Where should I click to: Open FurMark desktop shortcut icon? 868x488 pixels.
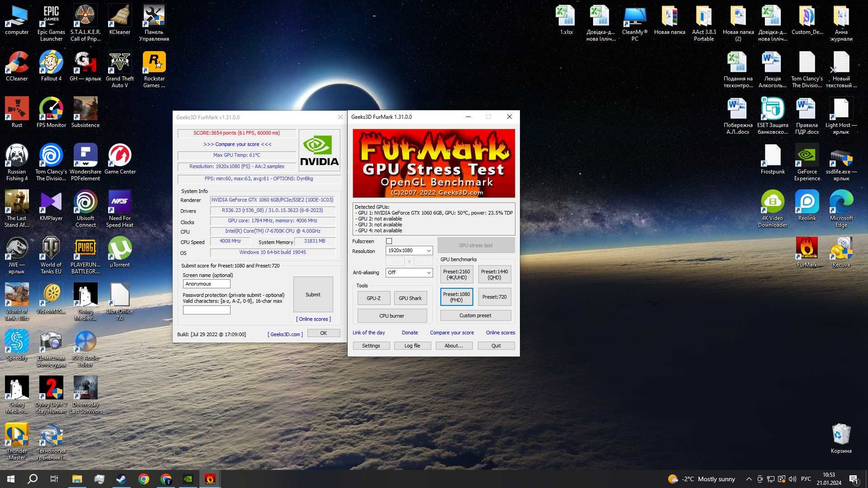807,252
